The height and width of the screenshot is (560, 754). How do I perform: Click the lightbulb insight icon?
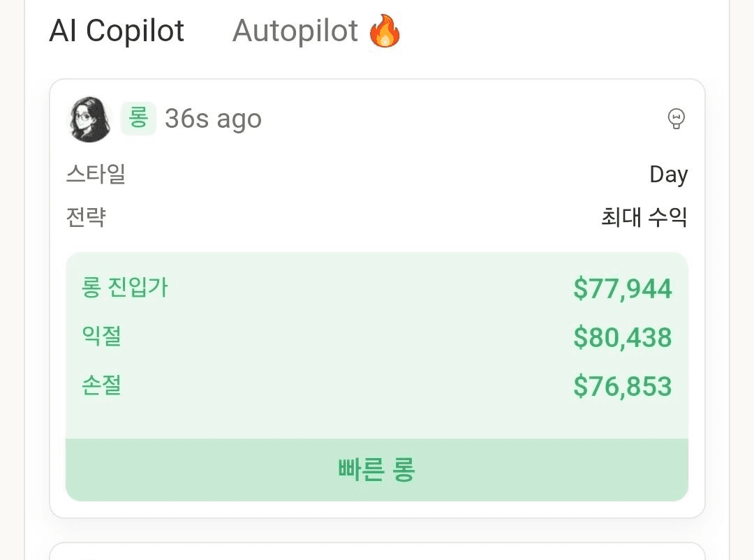[676, 119]
